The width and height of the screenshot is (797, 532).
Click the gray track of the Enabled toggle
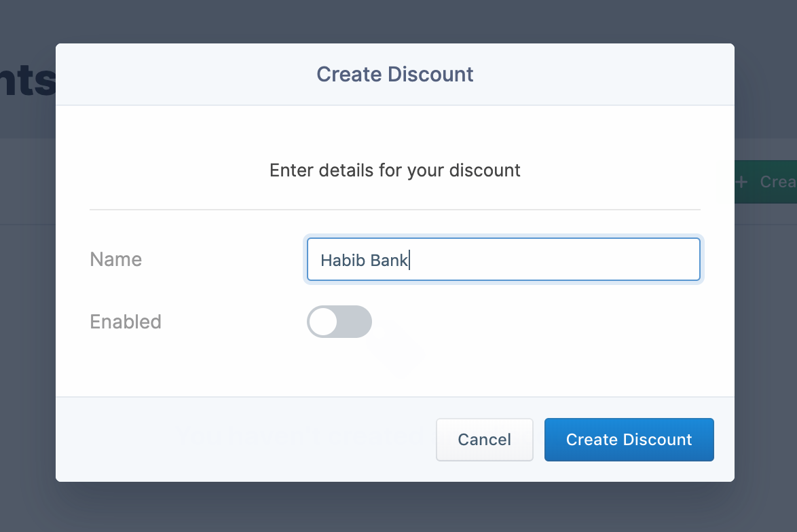point(356,322)
